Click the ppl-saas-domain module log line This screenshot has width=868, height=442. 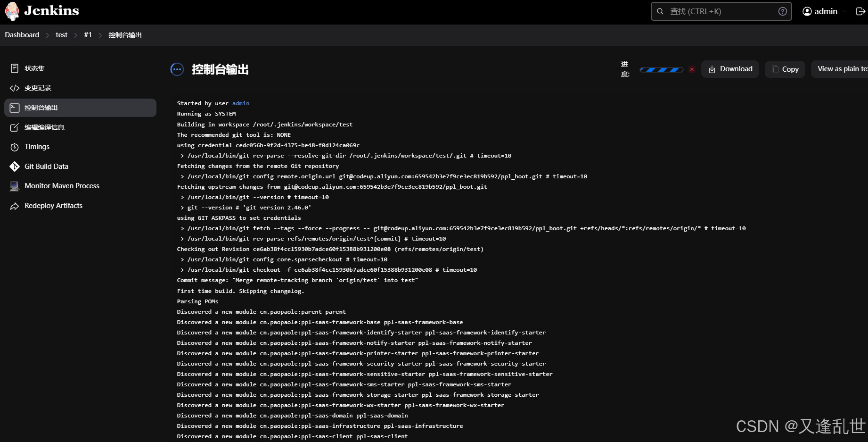292,416
